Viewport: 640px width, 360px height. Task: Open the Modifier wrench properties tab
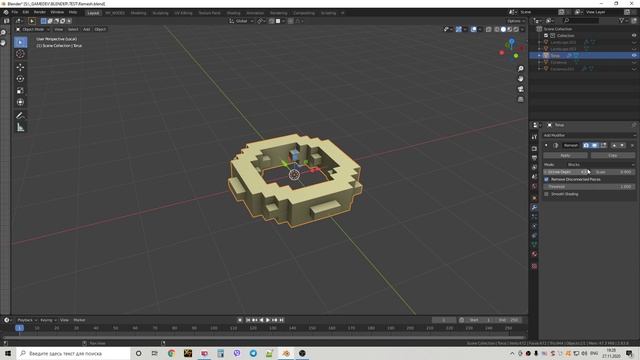pyautogui.click(x=534, y=207)
